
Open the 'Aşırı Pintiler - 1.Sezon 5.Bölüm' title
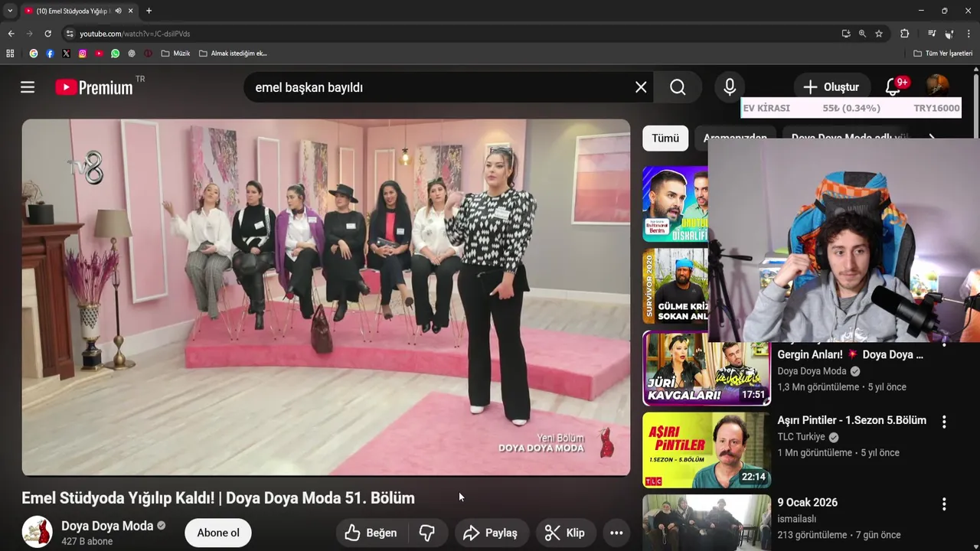pos(852,420)
